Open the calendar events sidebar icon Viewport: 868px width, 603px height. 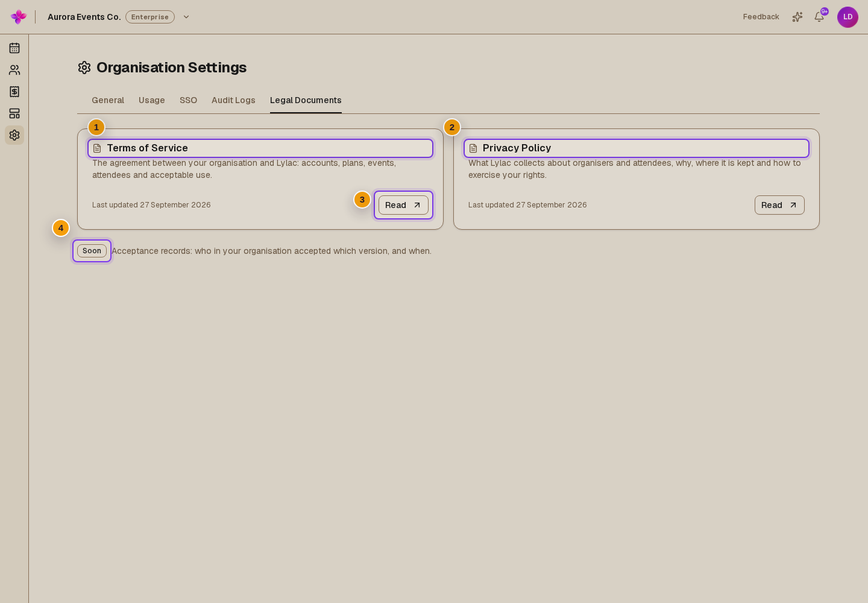(x=14, y=48)
